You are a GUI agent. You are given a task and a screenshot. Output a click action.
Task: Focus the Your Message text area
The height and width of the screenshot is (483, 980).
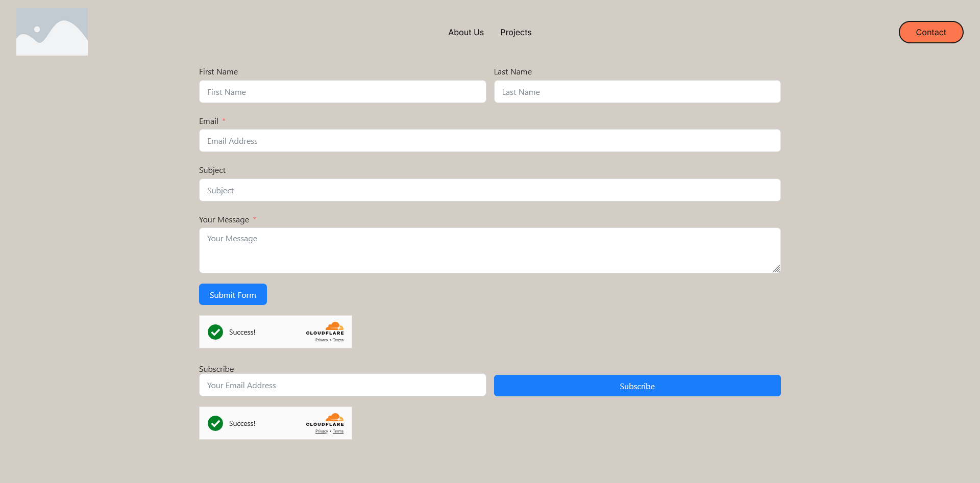489,250
